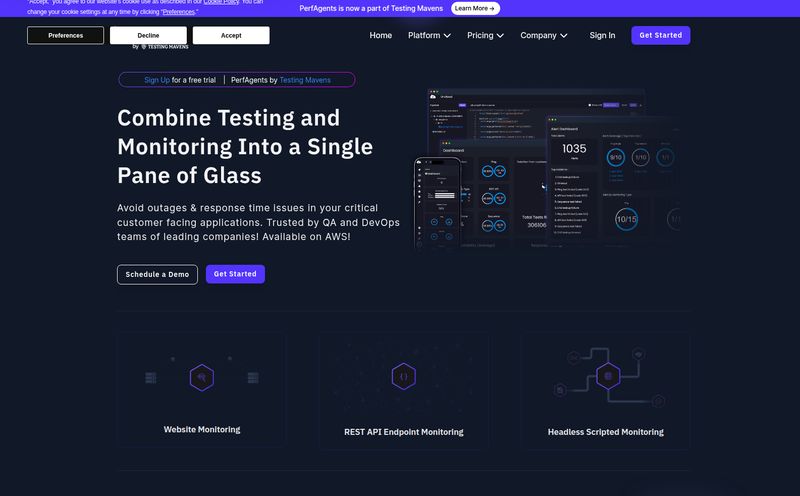800x496 pixels.
Task: Click Learn More in the announcement banner
Action: point(475,8)
